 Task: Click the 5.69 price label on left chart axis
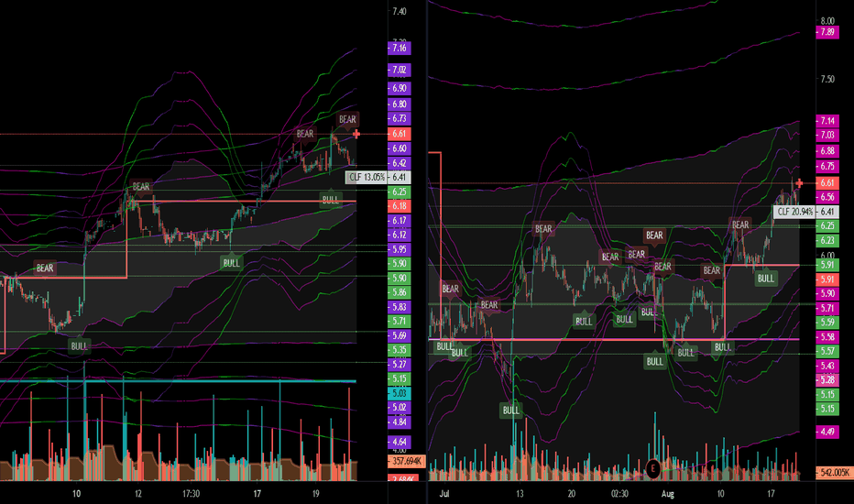400,335
